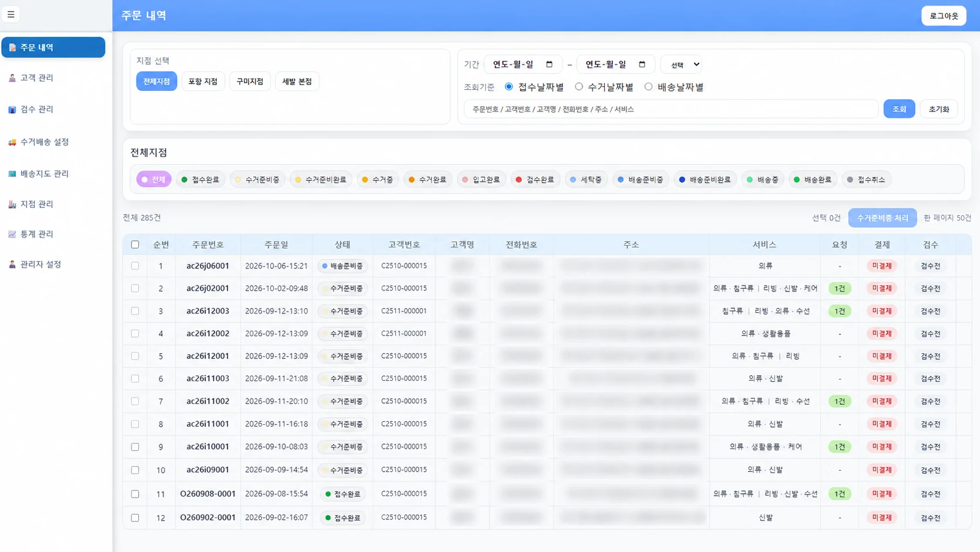Click the 고객 관리 sidebar icon

pos(12,78)
